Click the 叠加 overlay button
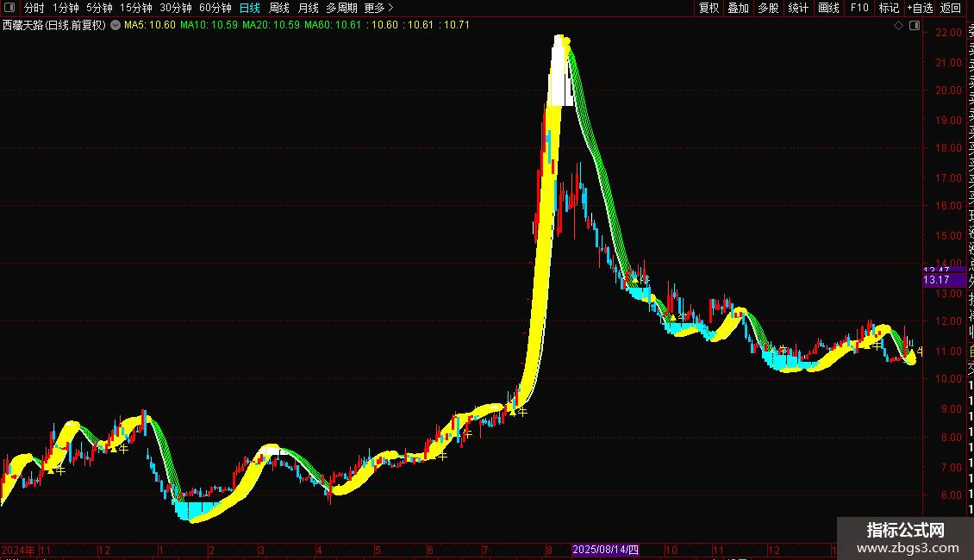 (739, 8)
